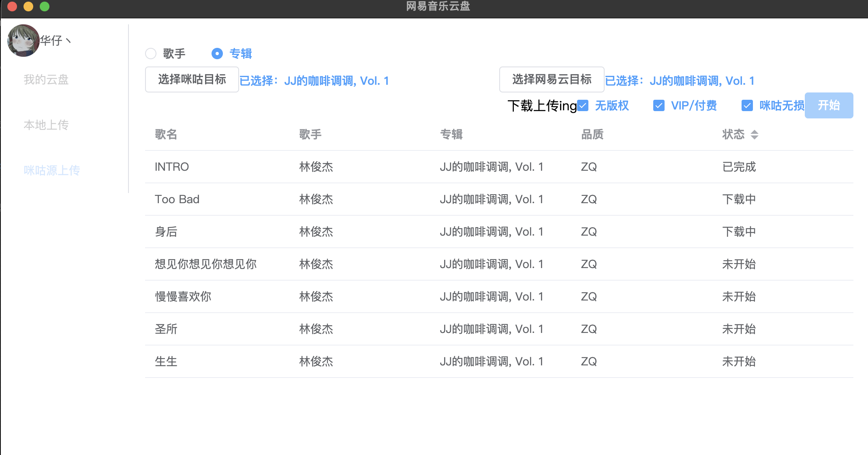The image size is (868, 455).
Task: Switch to 本地上传 sidebar item
Action: (46, 125)
